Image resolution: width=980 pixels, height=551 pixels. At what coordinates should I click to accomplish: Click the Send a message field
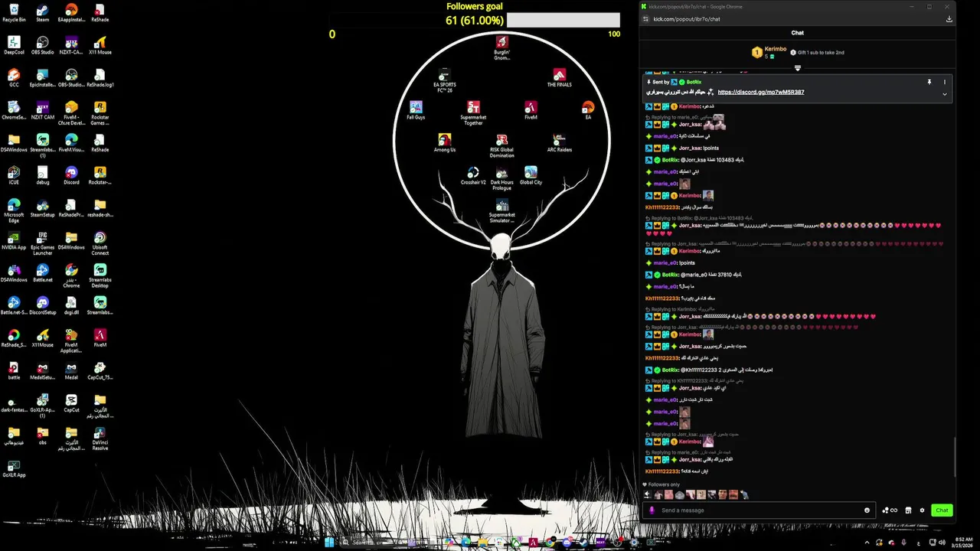click(x=758, y=510)
